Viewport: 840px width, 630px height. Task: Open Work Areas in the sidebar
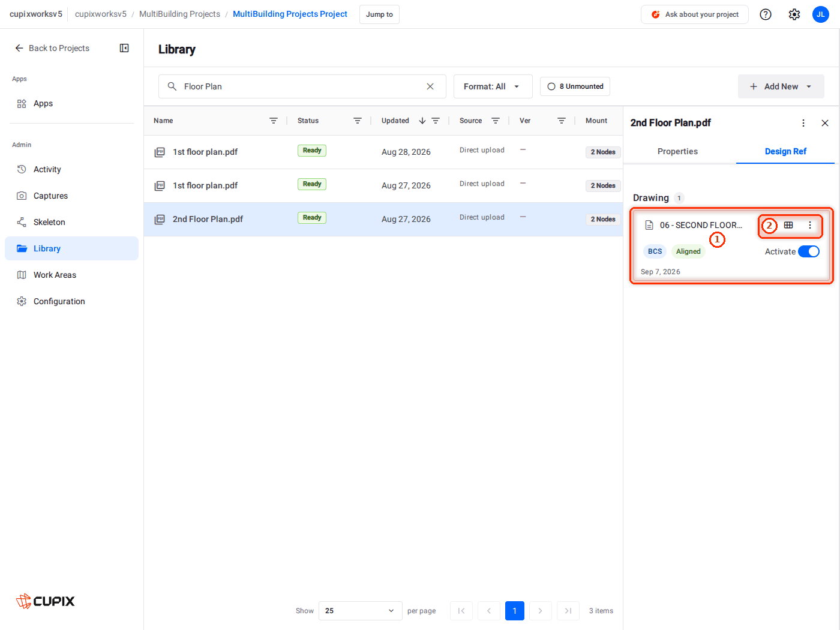(71, 275)
